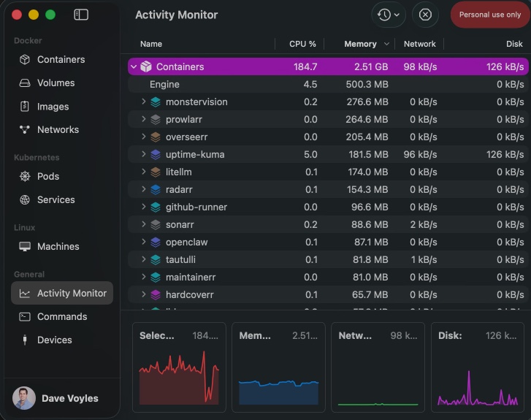Open Volumes in the sidebar
Image resolution: width=531 pixels, height=420 pixels.
click(62, 83)
